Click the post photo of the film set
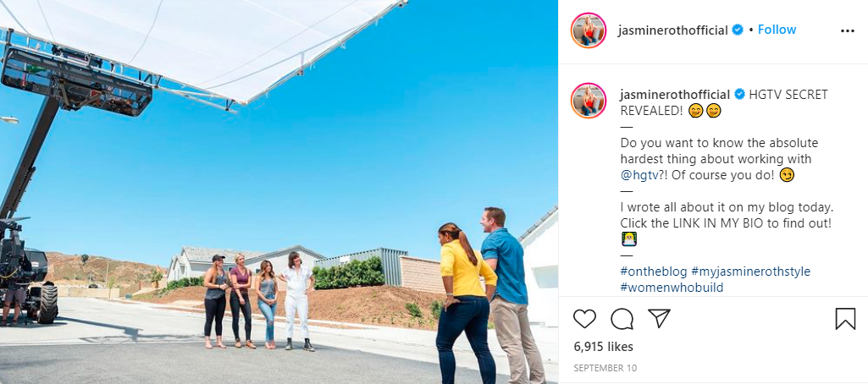The width and height of the screenshot is (868, 384). pos(279,192)
